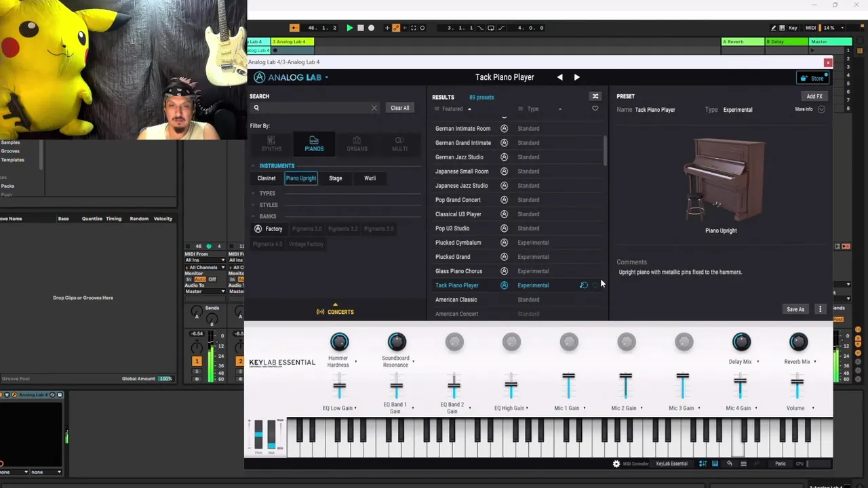Sort results by Featured column
The height and width of the screenshot is (488, 868).
point(453,109)
